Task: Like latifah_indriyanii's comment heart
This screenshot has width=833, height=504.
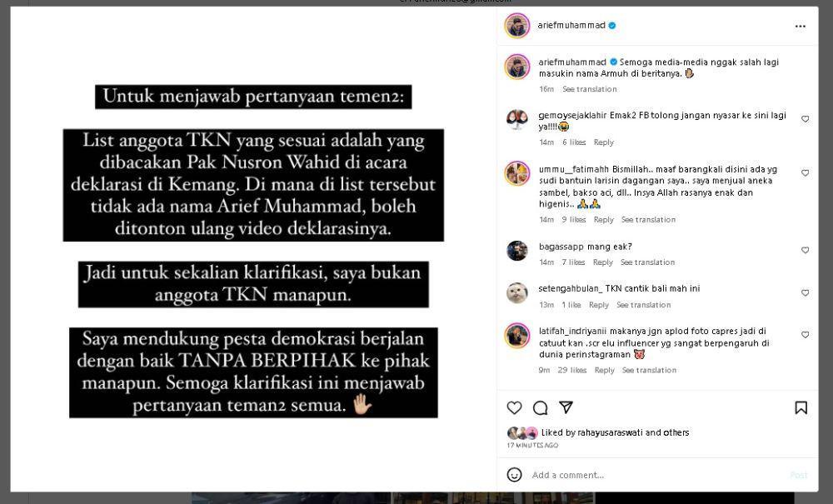Action: [806, 335]
